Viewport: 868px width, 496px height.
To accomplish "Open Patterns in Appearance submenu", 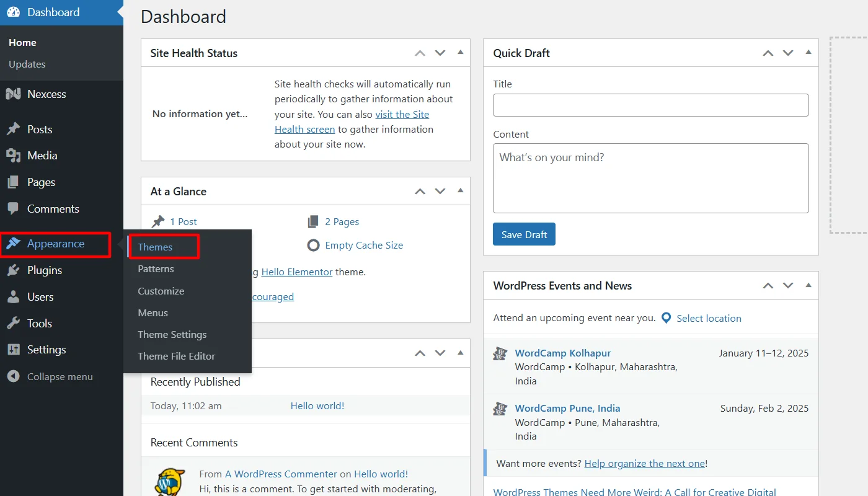I will [x=156, y=269].
